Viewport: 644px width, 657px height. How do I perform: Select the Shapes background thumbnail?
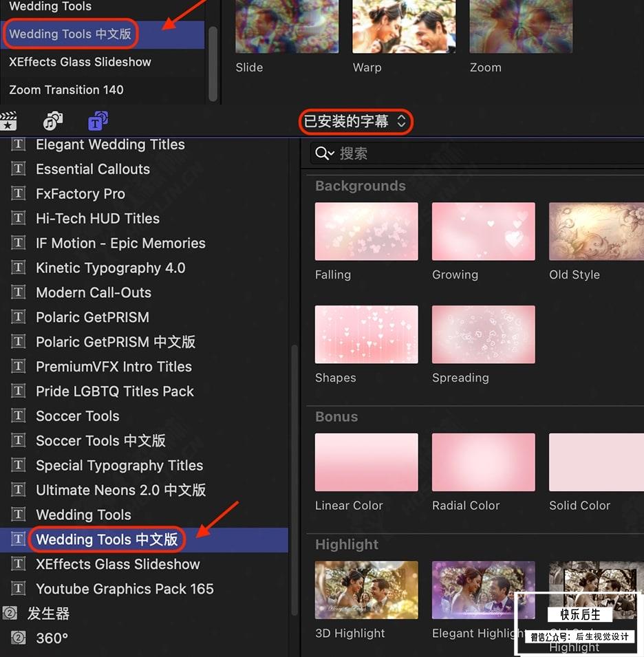tap(367, 334)
